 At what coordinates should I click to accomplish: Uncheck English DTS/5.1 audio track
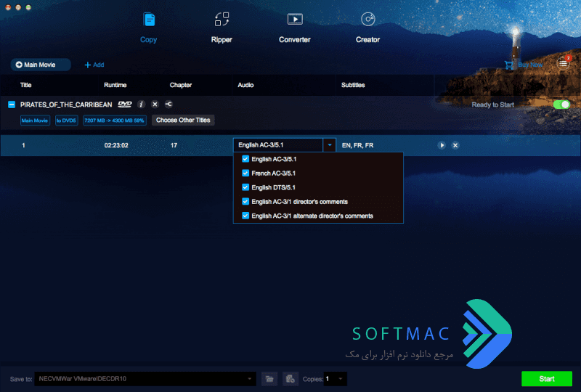[245, 187]
